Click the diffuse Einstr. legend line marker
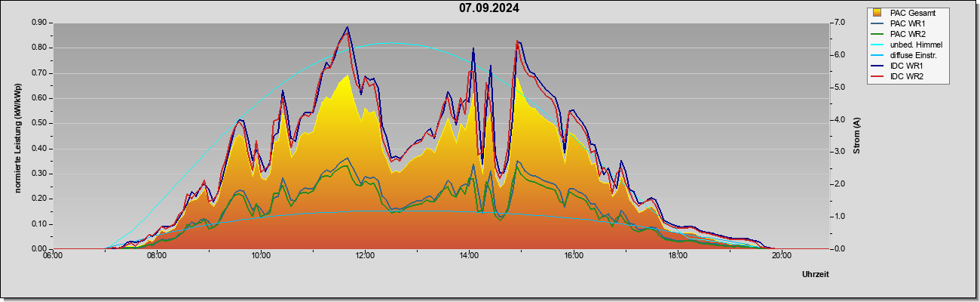This screenshot has width=980, height=302. click(877, 55)
